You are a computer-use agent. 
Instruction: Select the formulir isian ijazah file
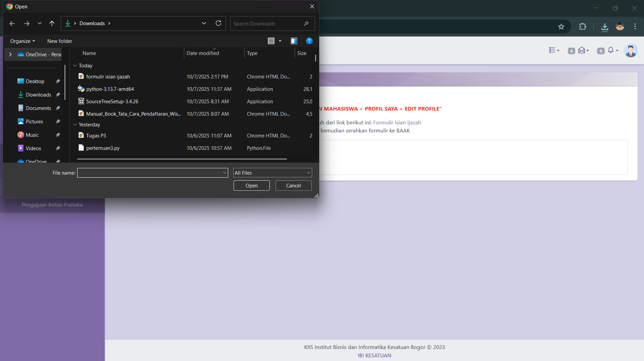pyautogui.click(x=108, y=77)
